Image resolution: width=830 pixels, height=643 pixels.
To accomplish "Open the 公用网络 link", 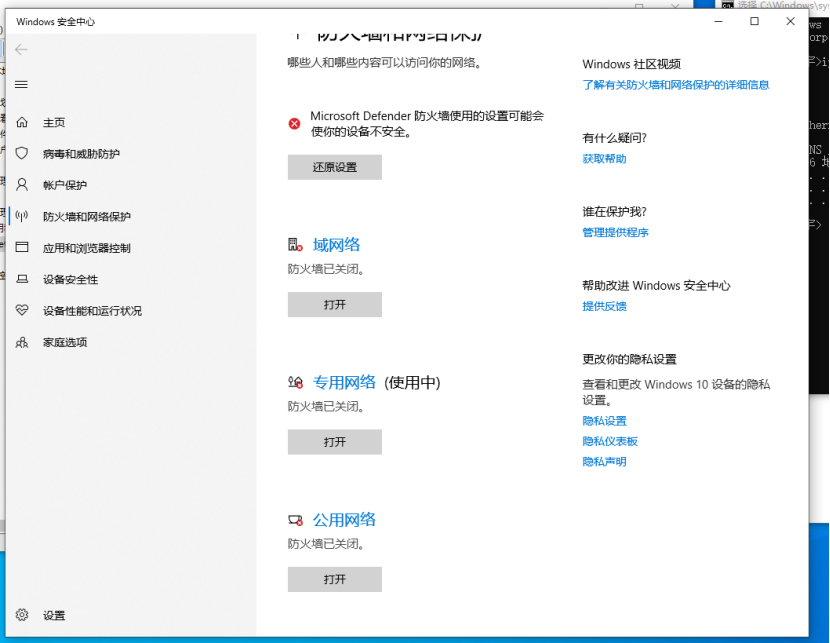I will [x=344, y=520].
